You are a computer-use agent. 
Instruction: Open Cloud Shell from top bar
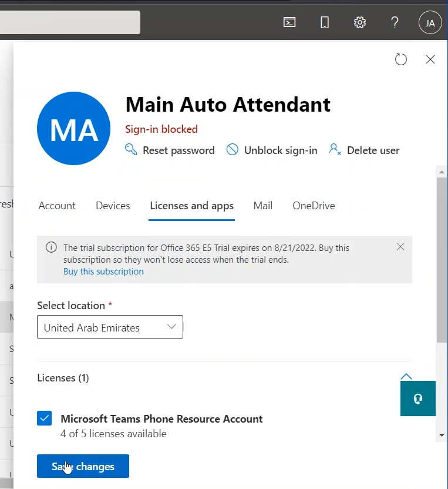tap(289, 22)
